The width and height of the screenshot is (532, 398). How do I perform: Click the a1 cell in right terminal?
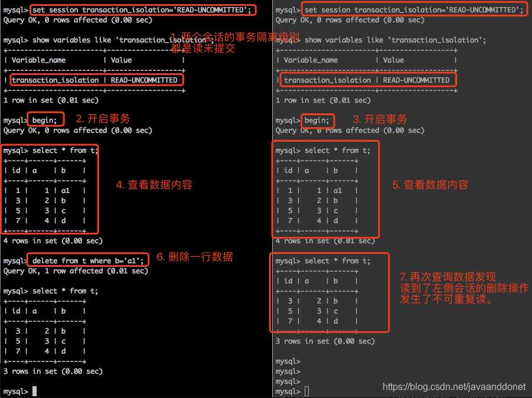[x=337, y=191]
